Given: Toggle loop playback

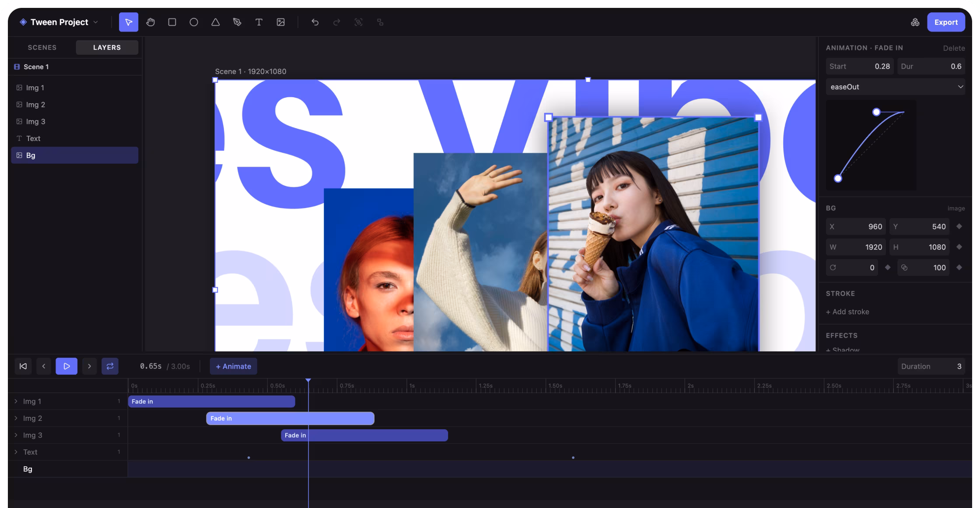Looking at the screenshot, I should 110,366.
